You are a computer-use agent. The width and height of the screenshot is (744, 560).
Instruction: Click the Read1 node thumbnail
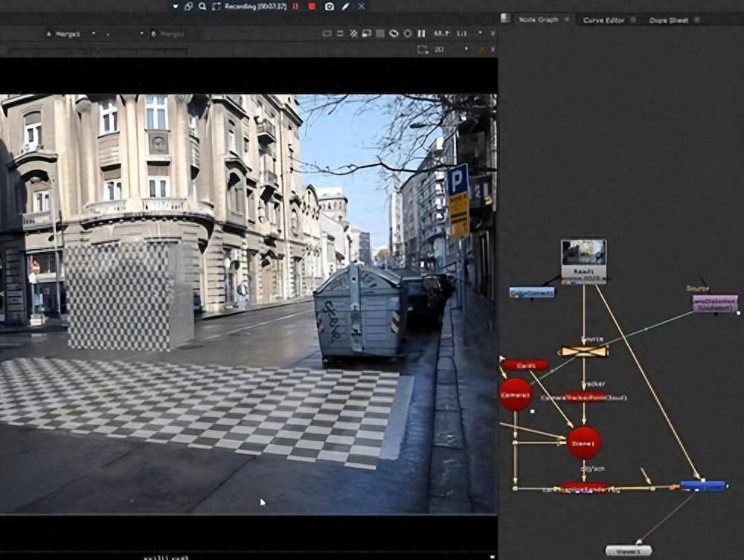tap(583, 253)
